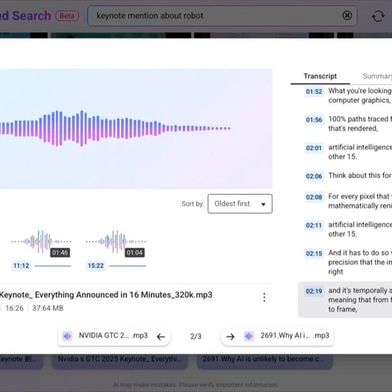The image size is (392, 392).
Task: Open the audio clip thumbnail lasting 01:04
Action: (x=116, y=243)
